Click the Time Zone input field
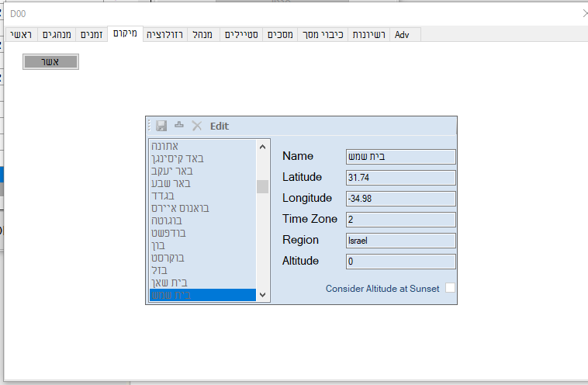The width and height of the screenshot is (588, 385). point(400,220)
